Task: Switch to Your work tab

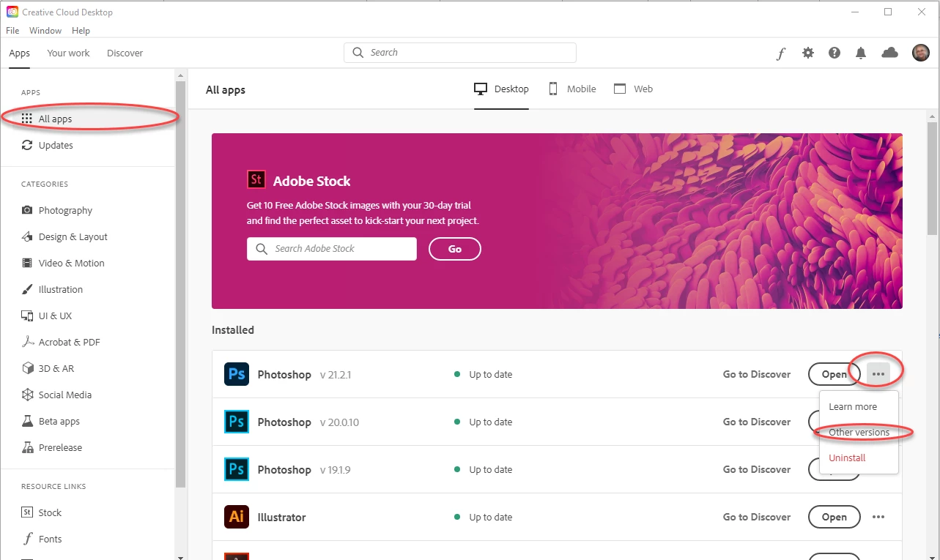Action: point(69,53)
